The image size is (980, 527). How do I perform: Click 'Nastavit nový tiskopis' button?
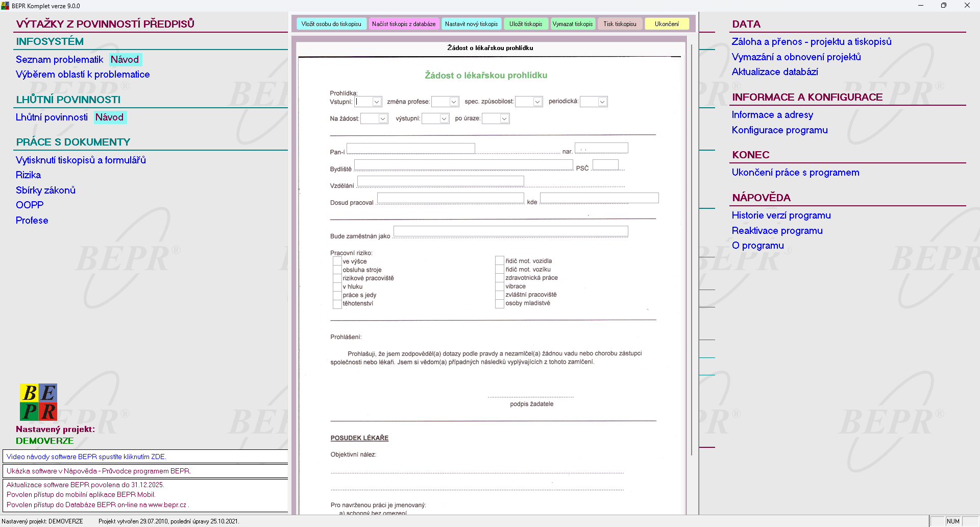[x=471, y=24]
